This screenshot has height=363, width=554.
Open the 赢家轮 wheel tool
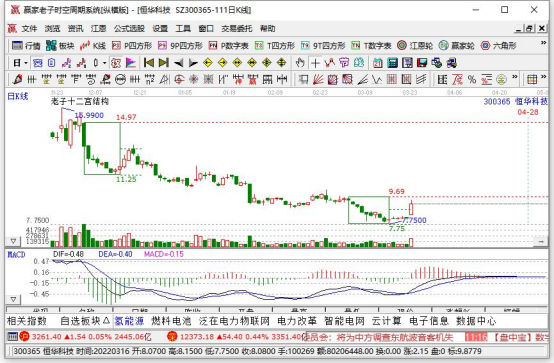click(x=456, y=46)
